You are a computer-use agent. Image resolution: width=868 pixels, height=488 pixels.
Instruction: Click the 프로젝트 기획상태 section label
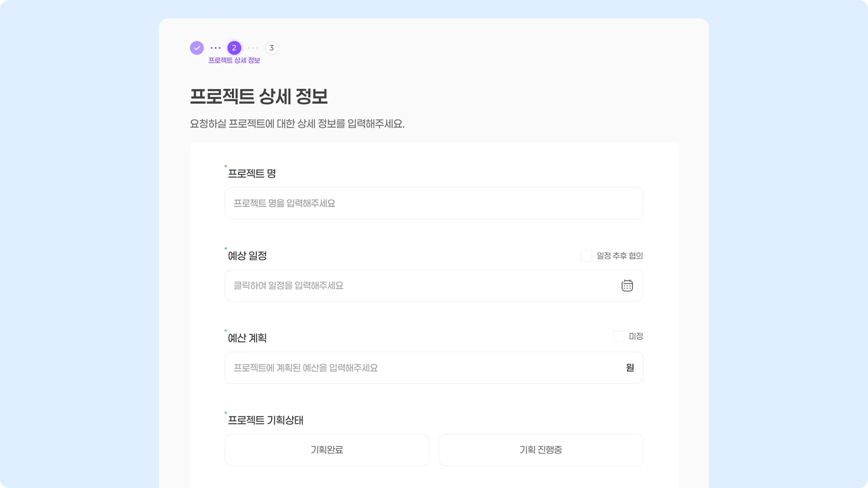pos(265,420)
